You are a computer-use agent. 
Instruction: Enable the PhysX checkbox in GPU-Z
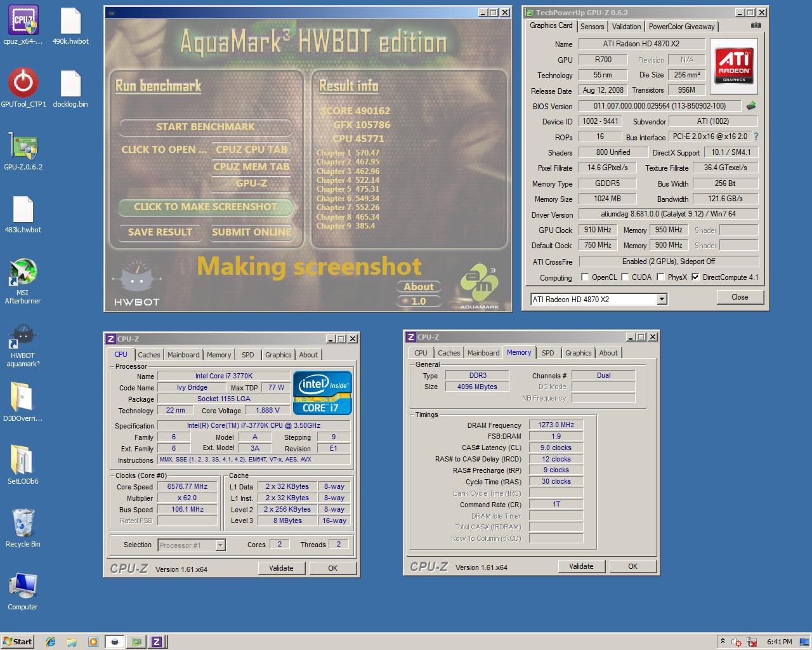(x=660, y=277)
